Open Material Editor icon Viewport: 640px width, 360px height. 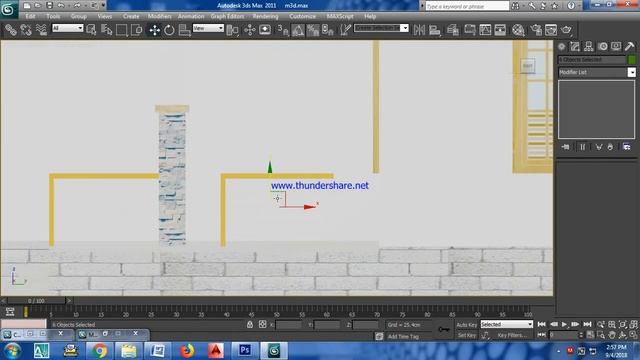(x=518, y=30)
